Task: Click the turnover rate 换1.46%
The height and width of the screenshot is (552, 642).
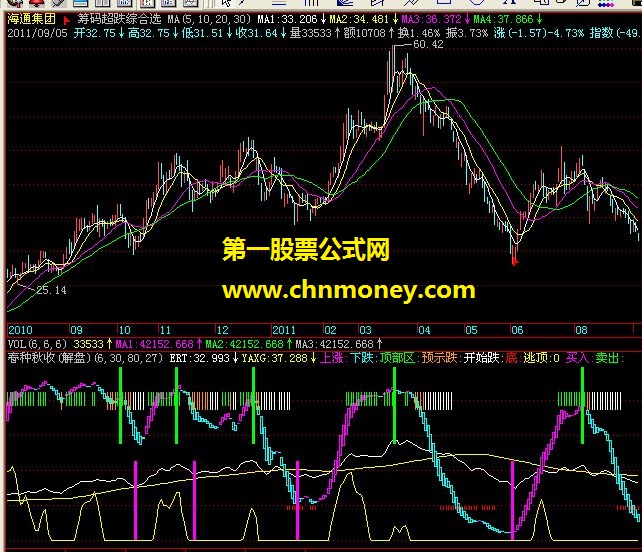Action: coord(419,33)
